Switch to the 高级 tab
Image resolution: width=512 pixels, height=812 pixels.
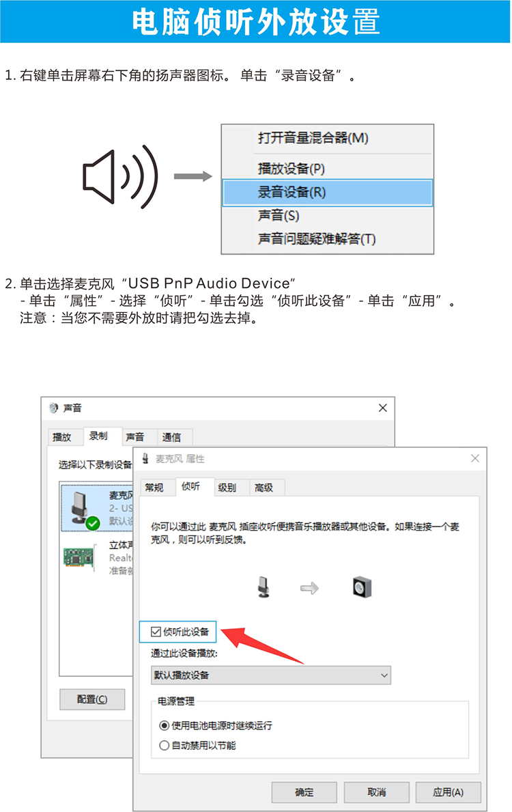click(x=264, y=488)
